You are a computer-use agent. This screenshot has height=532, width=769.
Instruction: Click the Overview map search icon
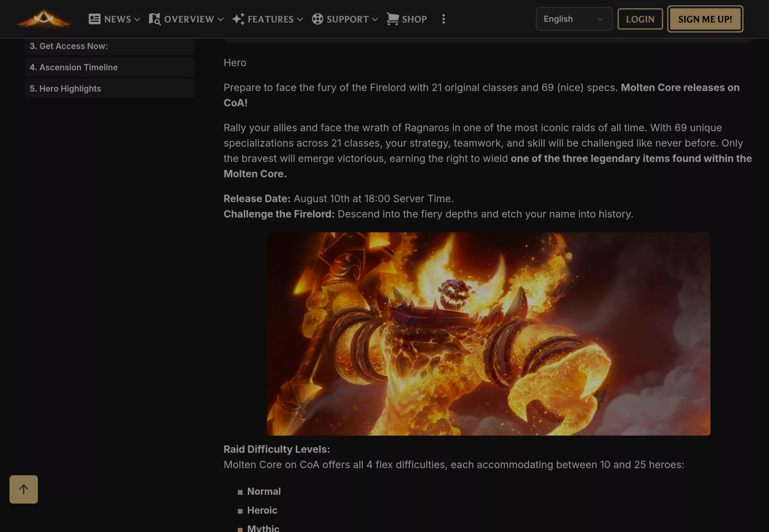tap(154, 19)
